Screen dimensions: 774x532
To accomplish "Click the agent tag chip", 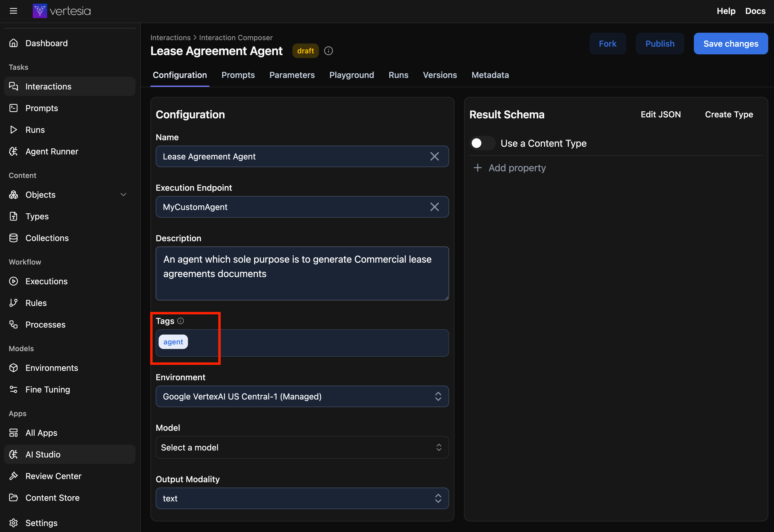I will [x=173, y=342].
